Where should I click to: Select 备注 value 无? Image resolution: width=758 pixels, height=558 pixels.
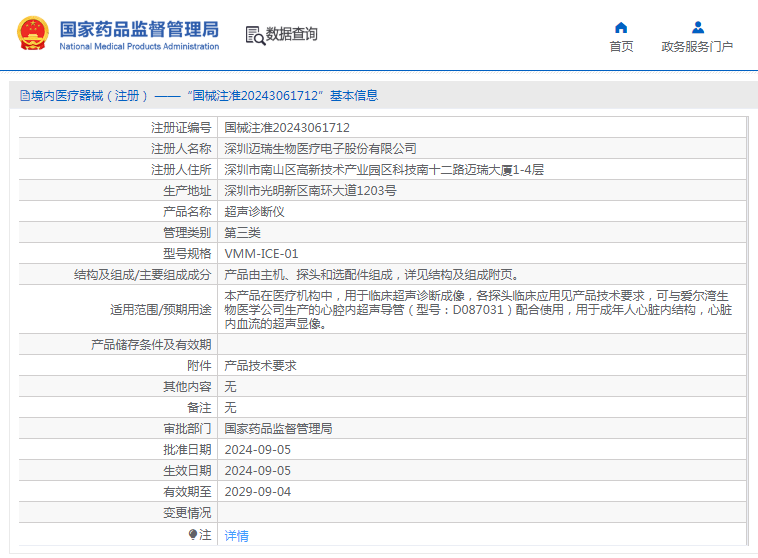(230, 408)
